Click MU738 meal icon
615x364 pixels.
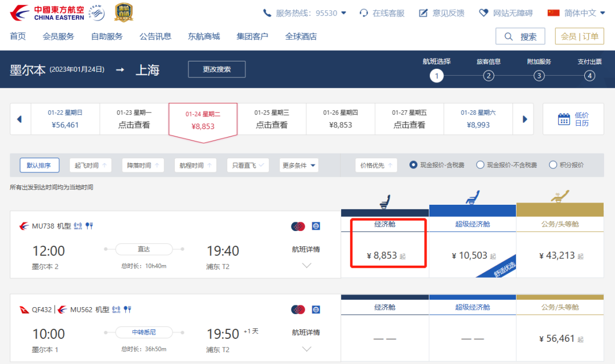pyautogui.click(x=89, y=226)
